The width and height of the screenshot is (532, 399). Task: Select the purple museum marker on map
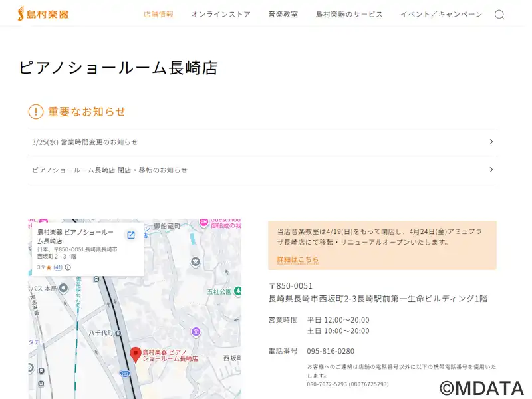[195, 331]
